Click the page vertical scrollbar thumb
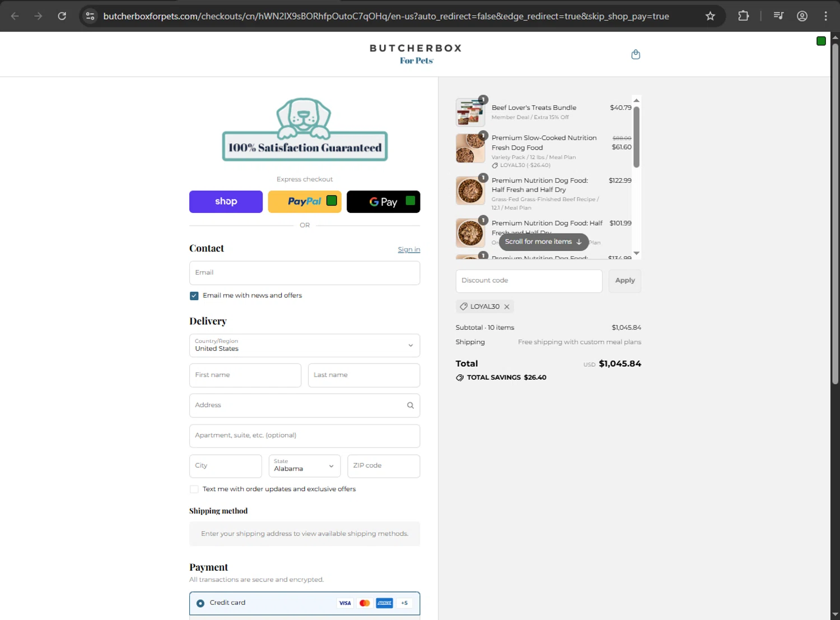 click(835, 213)
